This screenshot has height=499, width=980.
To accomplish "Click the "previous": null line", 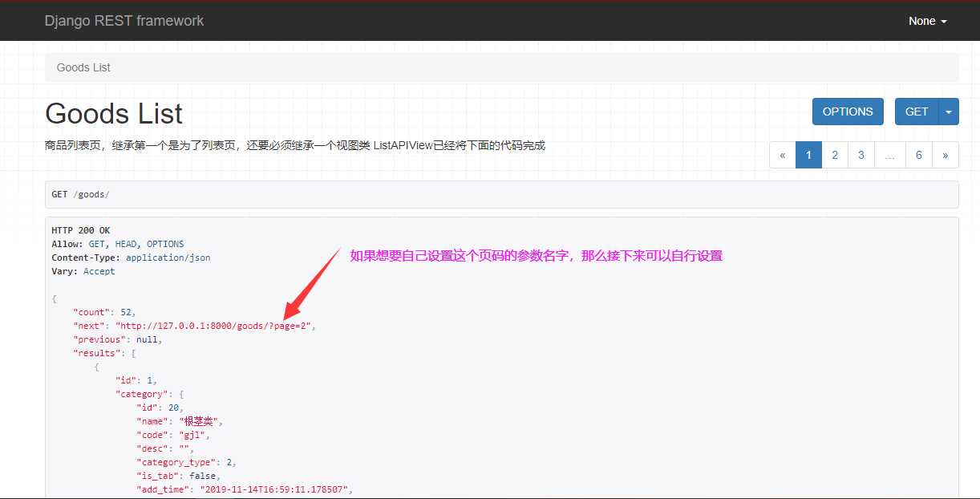I will tap(118, 339).
